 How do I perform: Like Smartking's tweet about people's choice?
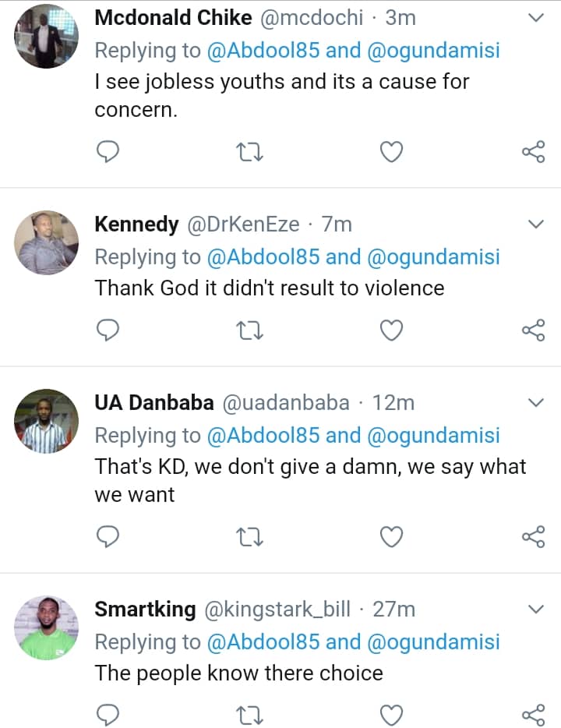pos(391,714)
